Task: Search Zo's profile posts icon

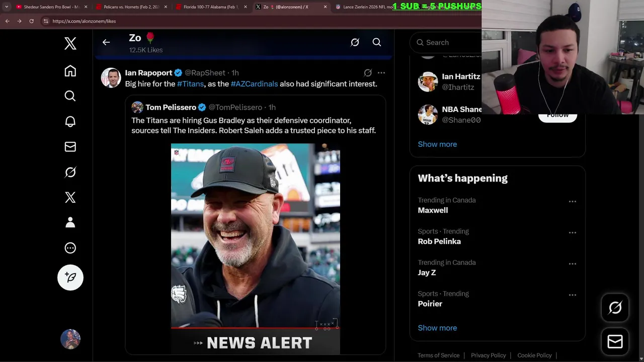Action: (377, 42)
